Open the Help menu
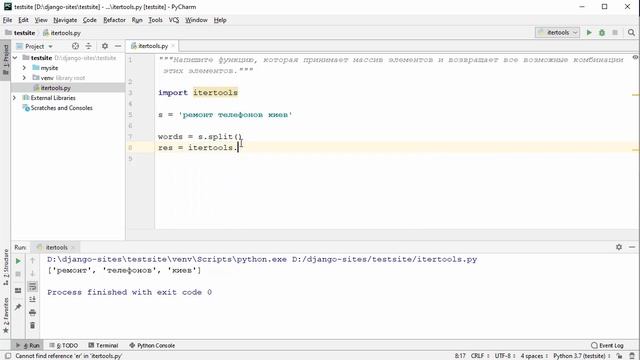 (x=220, y=20)
